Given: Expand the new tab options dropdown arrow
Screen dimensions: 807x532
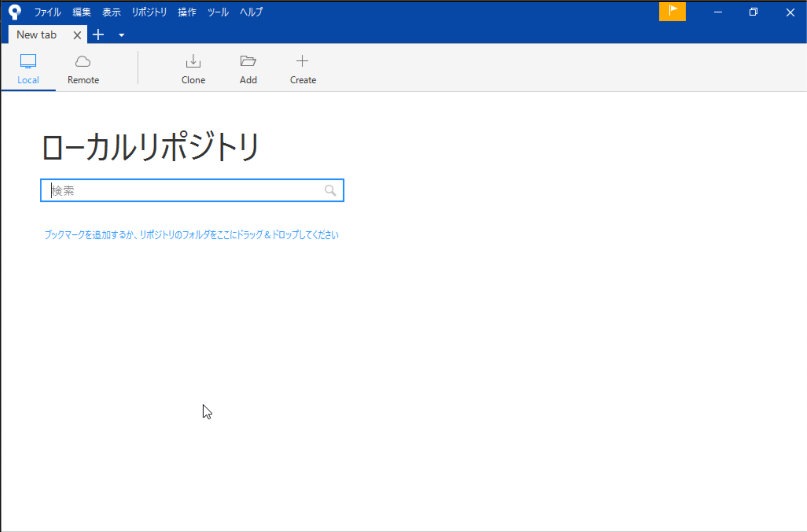Looking at the screenshot, I should pyautogui.click(x=121, y=34).
